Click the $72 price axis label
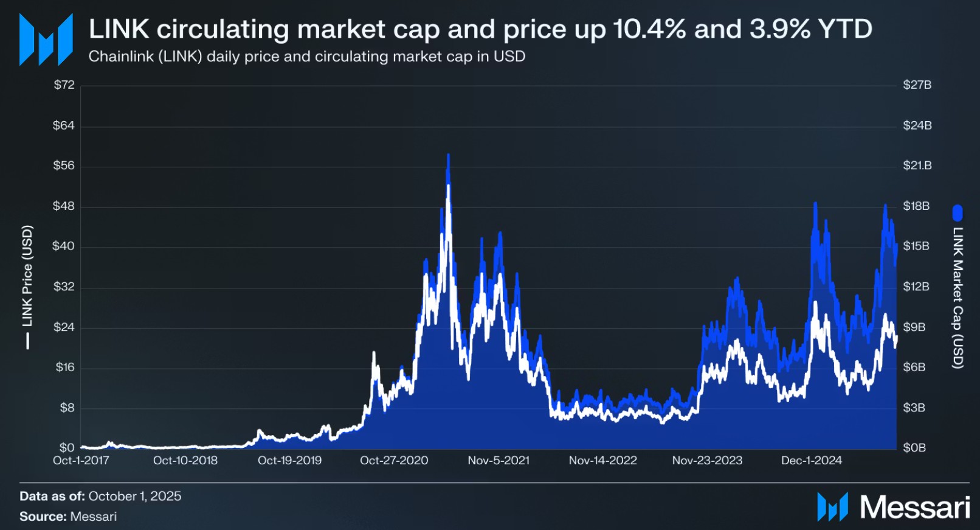The image size is (980, 530). 64,85
